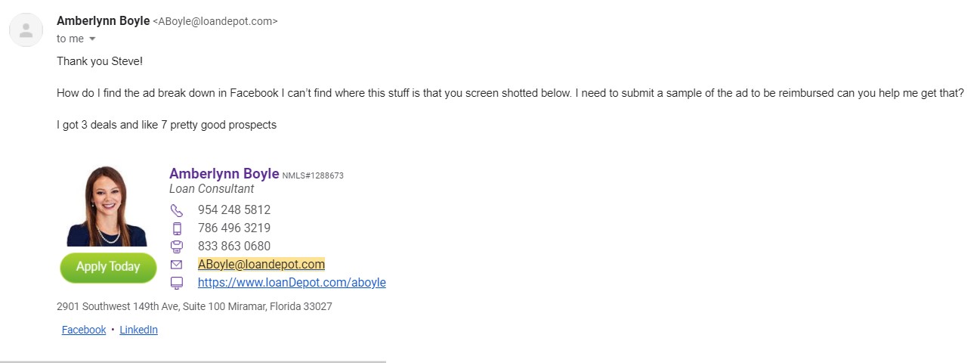Click the envelope email icon in signature
Image resolution: width=980 pixels, height=363 pixels.
click(177, 265)
